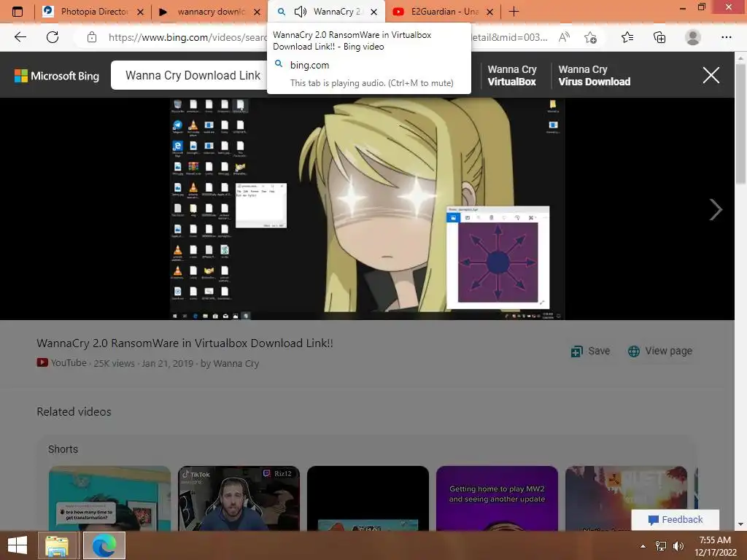Open the TikTok Riz12 Shorts thumbnail
This screenshot has width=747, height=560.
(x=239, y=498)
